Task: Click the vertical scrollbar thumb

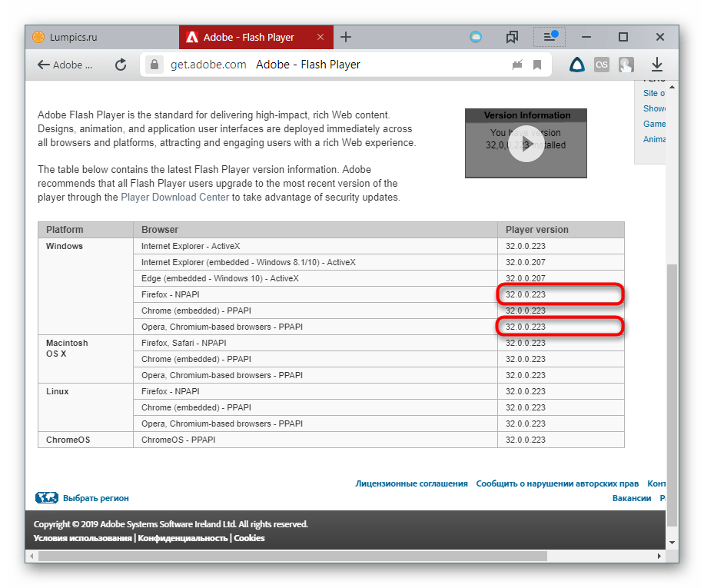Action: [672, 395]
